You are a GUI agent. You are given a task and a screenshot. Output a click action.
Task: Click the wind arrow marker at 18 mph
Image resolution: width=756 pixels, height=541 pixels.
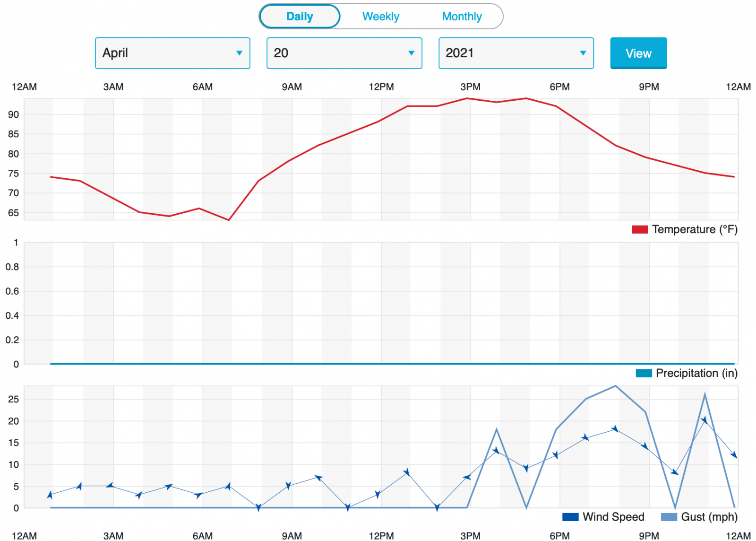click(615, 429)
